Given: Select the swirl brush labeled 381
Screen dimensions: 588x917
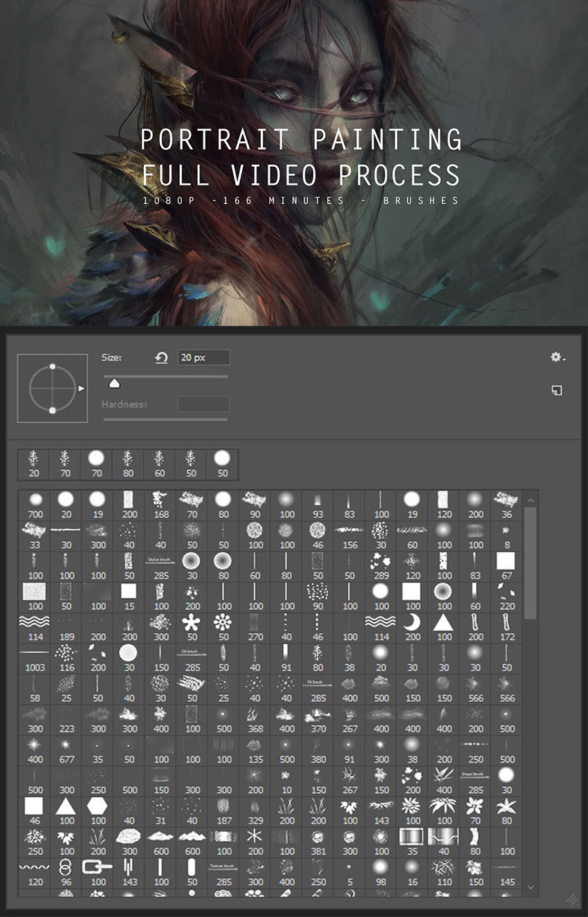Looking at the screenshot, I should (318, 842).
